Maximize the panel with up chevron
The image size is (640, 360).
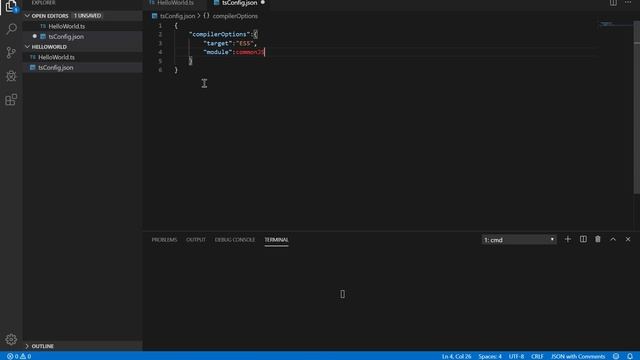(x=613, y=239)
